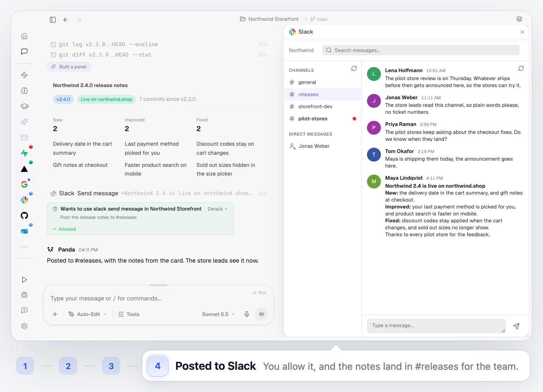The height and width of the screenshot is (392, 543).
Task: Select the storefront-dev channel in Slack
Action: click(323, 106)
